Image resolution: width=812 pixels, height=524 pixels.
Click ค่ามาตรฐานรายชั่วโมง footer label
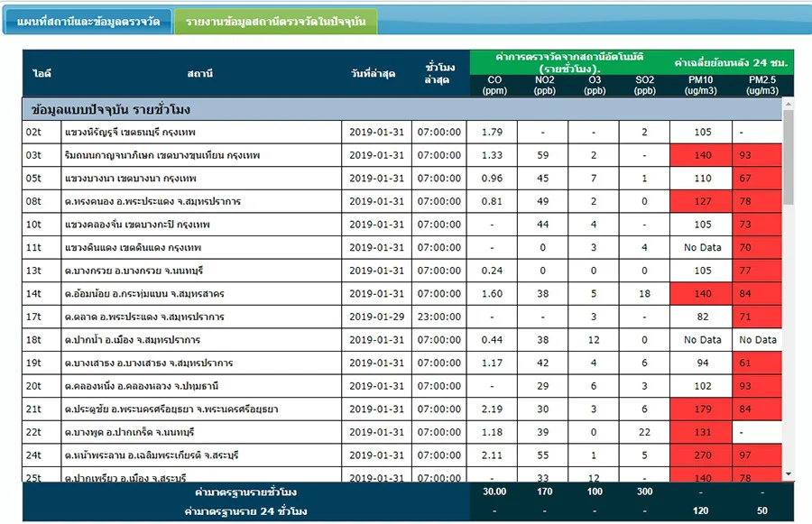[x=245, y=492]
